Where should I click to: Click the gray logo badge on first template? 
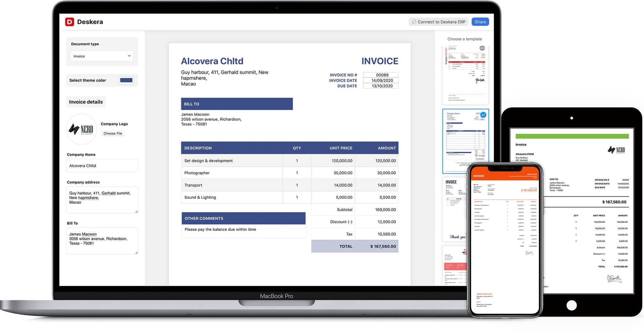(482, 48)
